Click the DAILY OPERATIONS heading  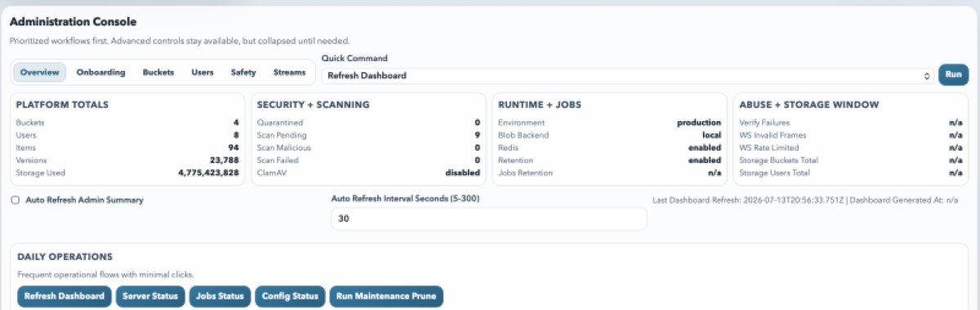(x=65, y=257)
